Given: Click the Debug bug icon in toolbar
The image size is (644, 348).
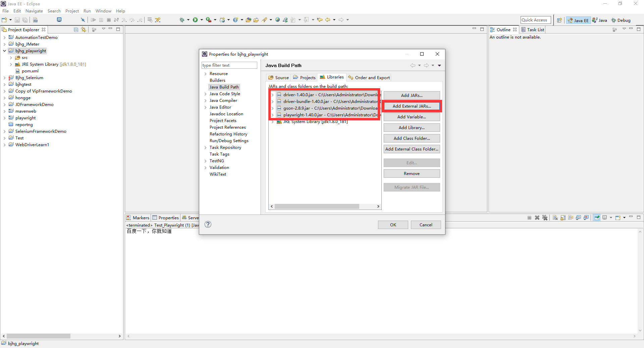Looking at the screenshot, I should click(x=182, y=20).
